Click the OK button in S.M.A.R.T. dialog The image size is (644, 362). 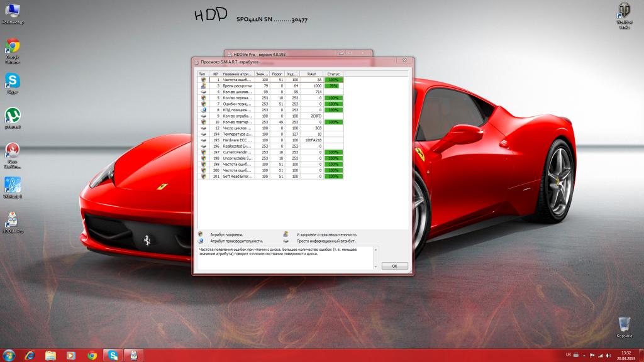point(394,266)
